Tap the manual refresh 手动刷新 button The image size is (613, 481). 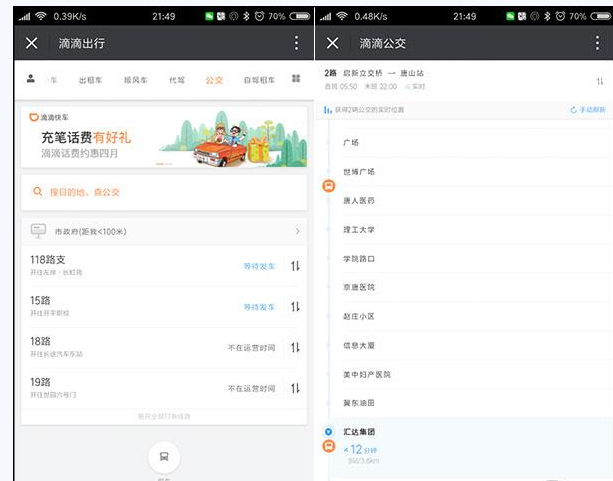tap(588, 110)
